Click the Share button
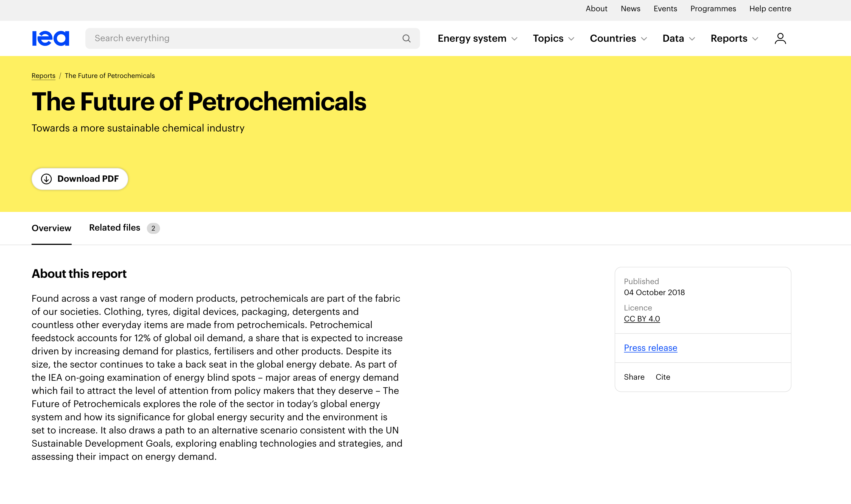 (634, 377)
